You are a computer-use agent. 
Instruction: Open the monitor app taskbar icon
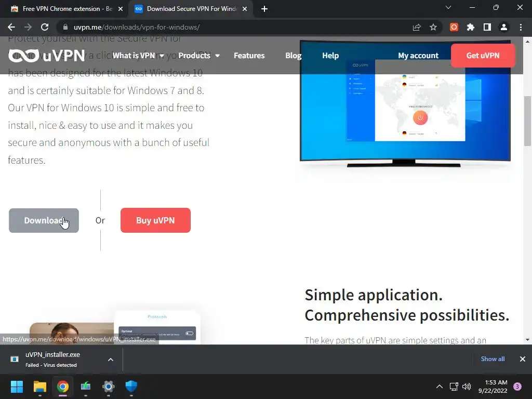tap(86, 387)
